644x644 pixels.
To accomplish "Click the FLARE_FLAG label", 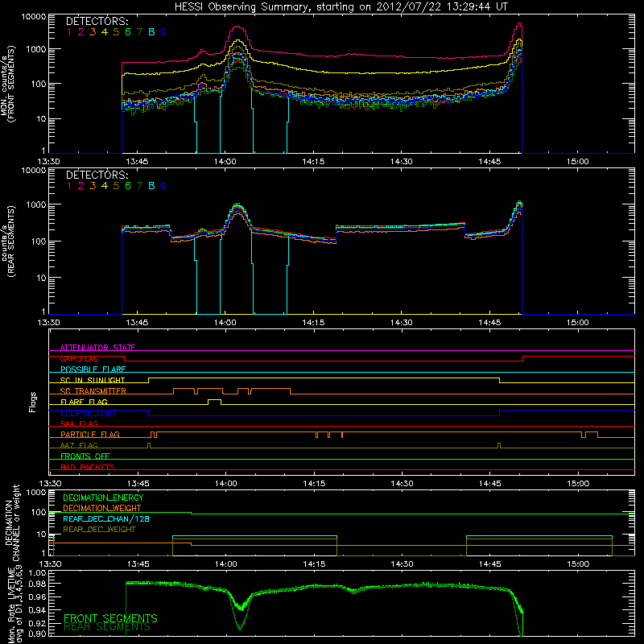I will (84, 402).
